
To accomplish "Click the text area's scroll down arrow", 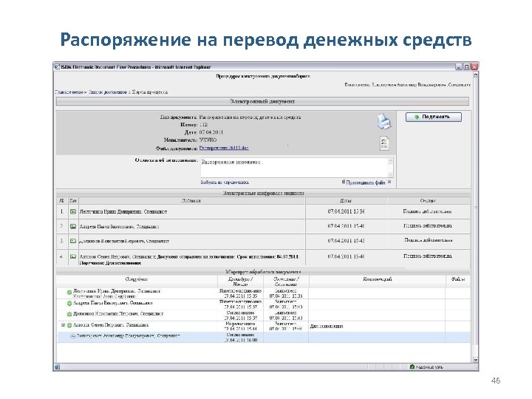I will point(391,174).
